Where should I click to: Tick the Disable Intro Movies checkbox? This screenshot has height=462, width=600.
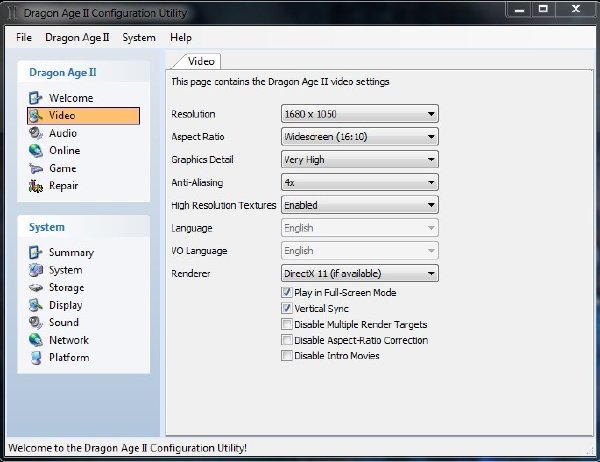(287, 356)
